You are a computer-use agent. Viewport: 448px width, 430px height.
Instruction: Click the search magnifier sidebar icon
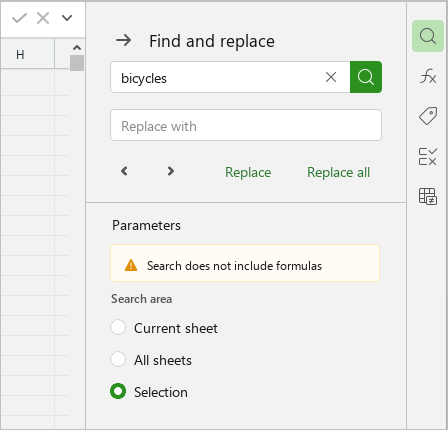[428, 36]
